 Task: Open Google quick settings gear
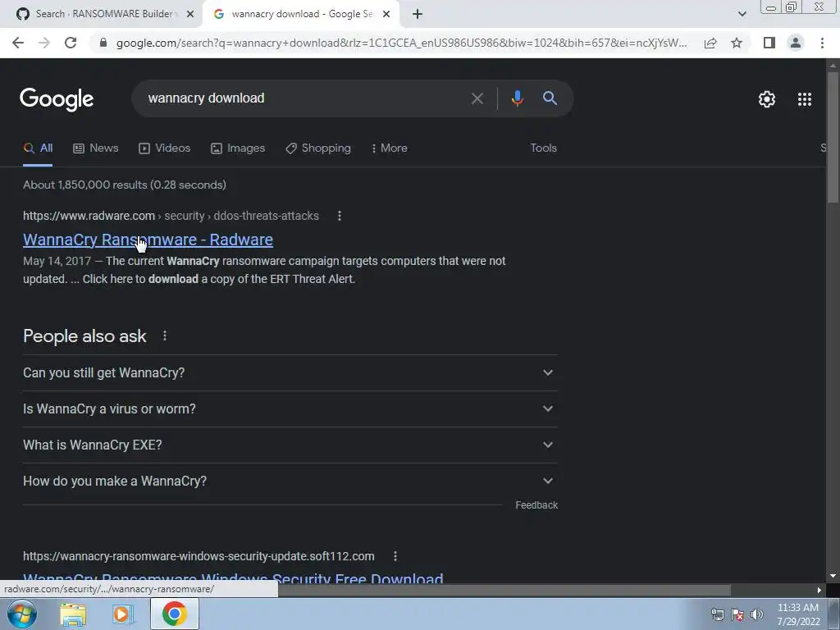click(767, 99)
